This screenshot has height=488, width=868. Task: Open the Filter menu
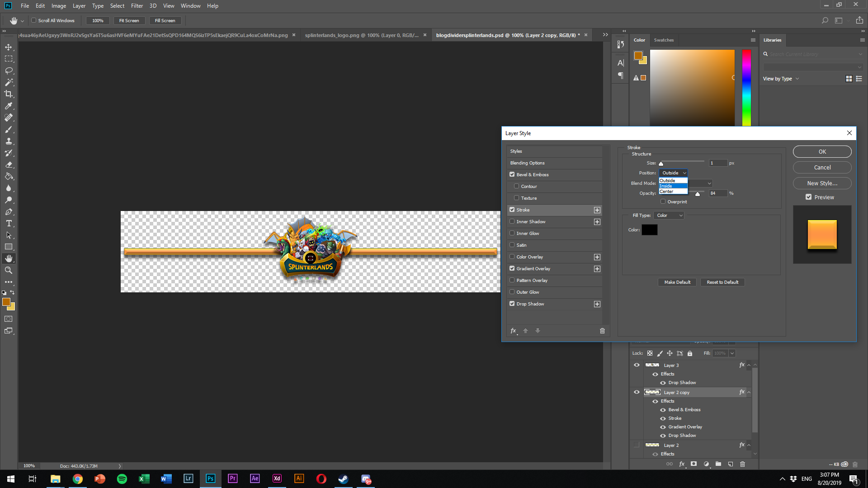(x=137, y=6)
